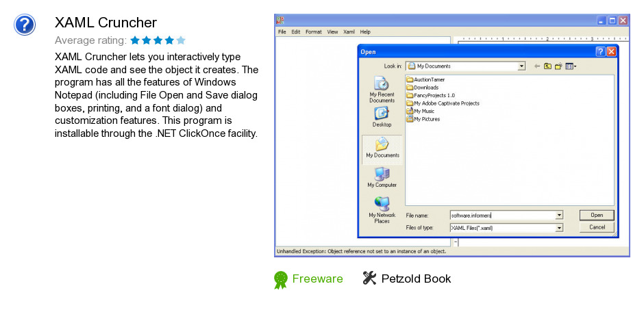Select the My Pictures folder
Image resolution: width=644 pixels, height=310 pixels.
(423, 119)
